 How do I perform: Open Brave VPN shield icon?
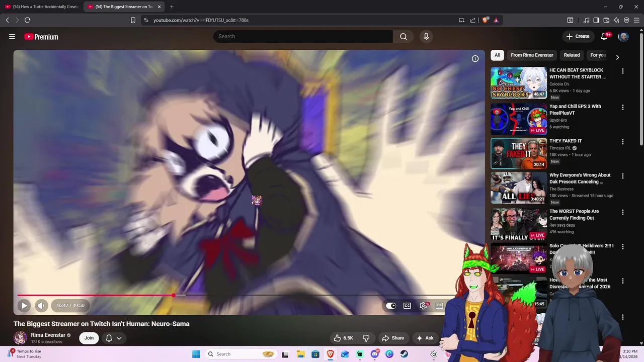click(626, 20)
